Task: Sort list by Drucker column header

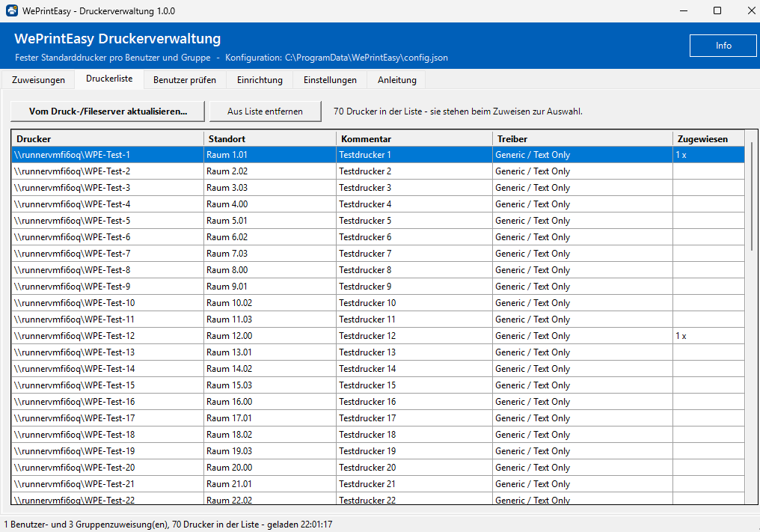Action: tap(108, 138)
